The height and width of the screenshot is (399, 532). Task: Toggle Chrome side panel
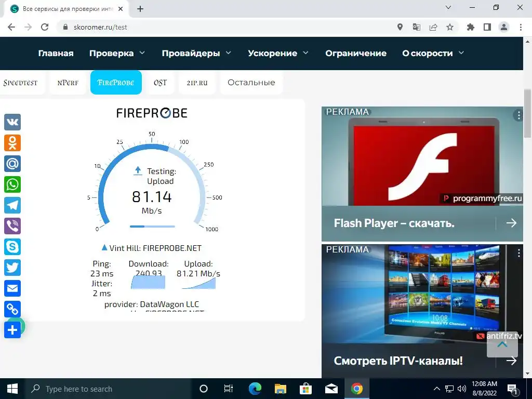coord(487,27)
